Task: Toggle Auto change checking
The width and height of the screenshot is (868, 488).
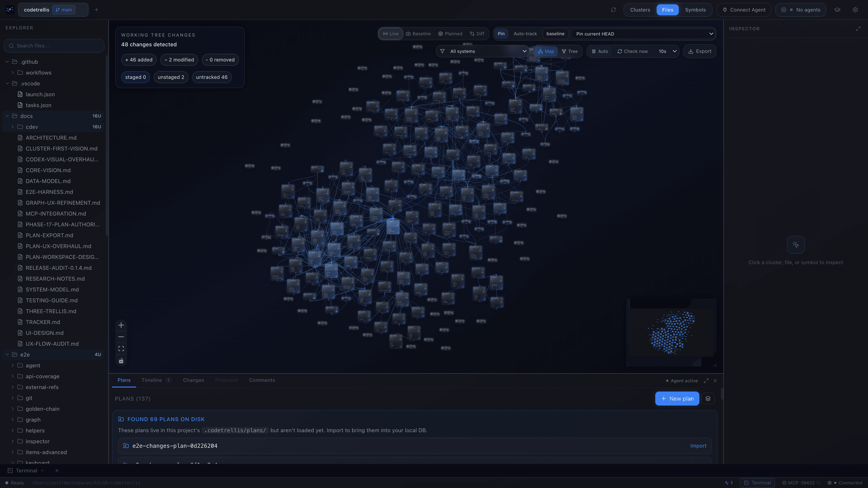Action: coord(600,51)
